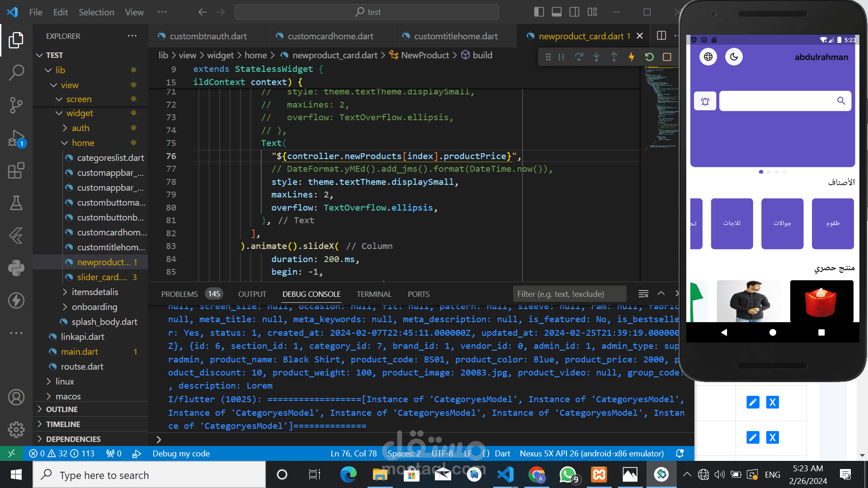This screenshot has width=868, height=488.
Task: Click the debug console filter field
Action: click(x=570, y=294)
